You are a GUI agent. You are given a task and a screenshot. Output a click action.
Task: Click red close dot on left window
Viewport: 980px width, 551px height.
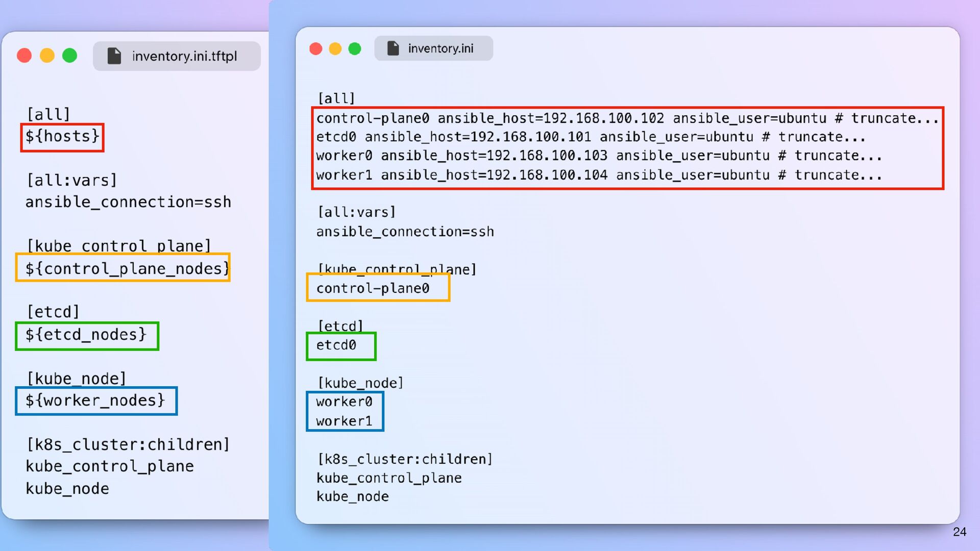pyautogui.click(x=24, y=56)
